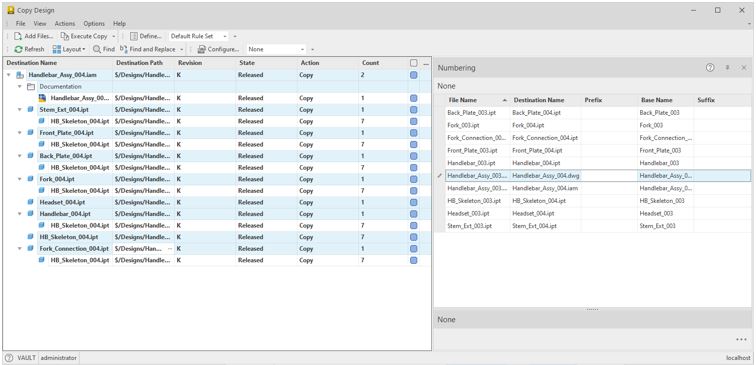Sort by the Count column header

click(383, 63)
